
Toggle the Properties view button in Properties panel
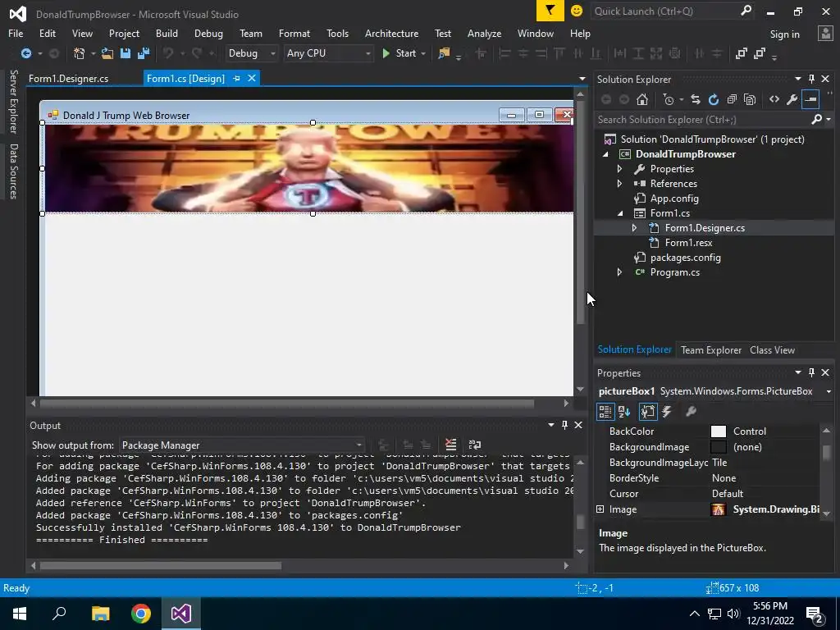tap(647, 412)
